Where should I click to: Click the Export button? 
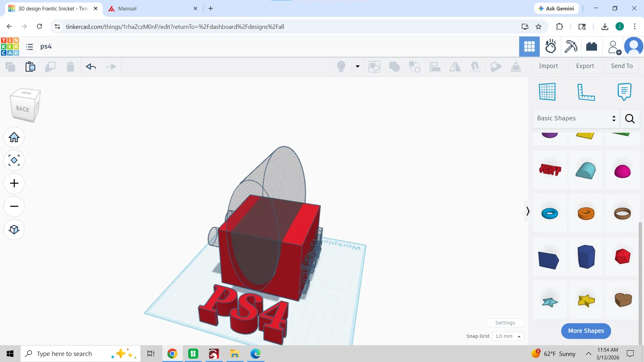[585, 66]
